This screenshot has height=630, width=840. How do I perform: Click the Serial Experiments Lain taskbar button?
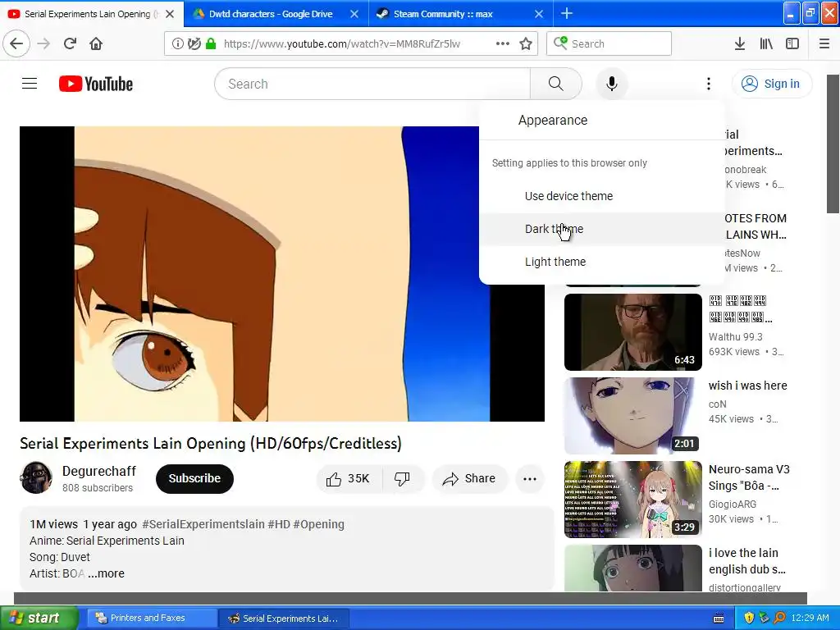[284, 618]
